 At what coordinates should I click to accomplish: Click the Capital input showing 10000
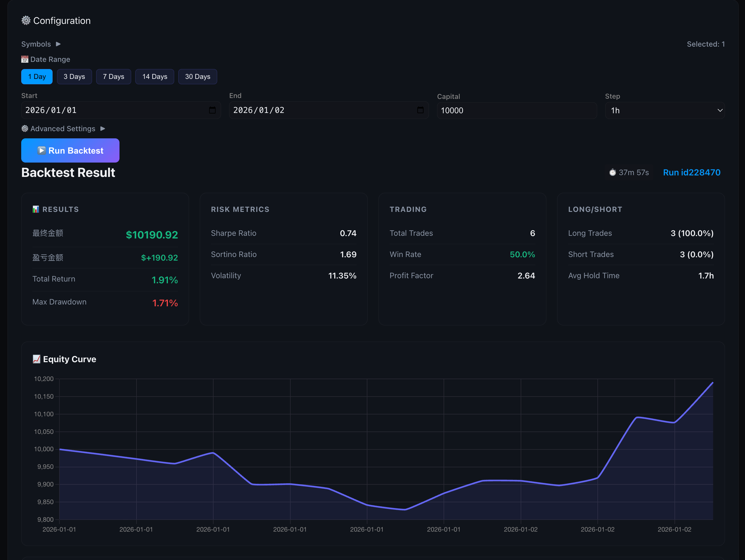[x=517, y=111]
